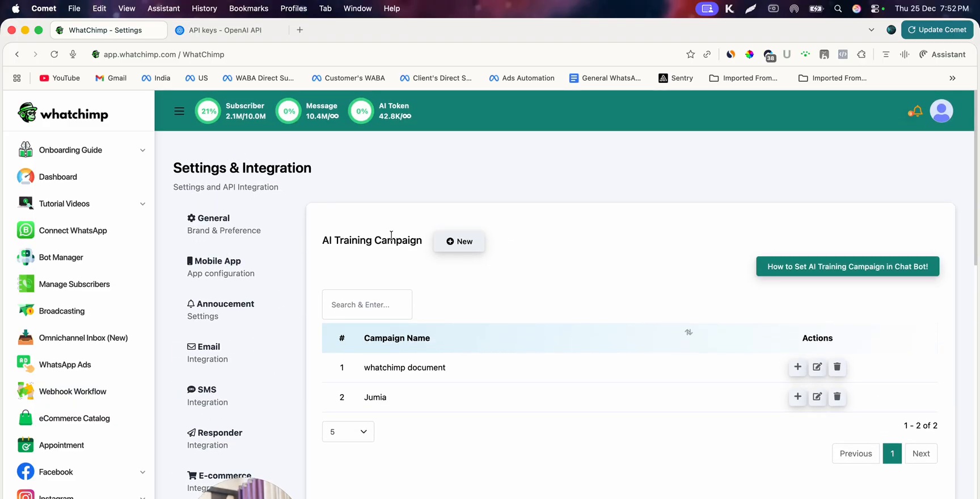Open macOS Spotlight search

point(838,9)
